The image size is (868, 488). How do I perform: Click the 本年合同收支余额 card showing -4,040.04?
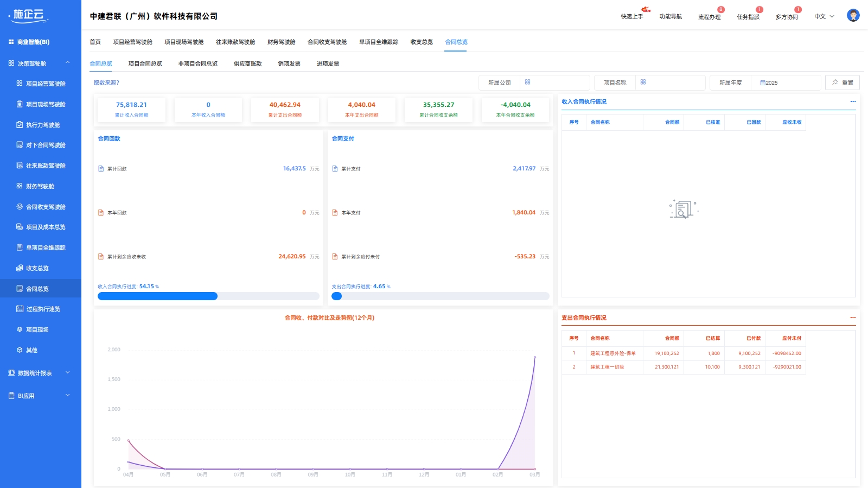click(x=515, y=109)
